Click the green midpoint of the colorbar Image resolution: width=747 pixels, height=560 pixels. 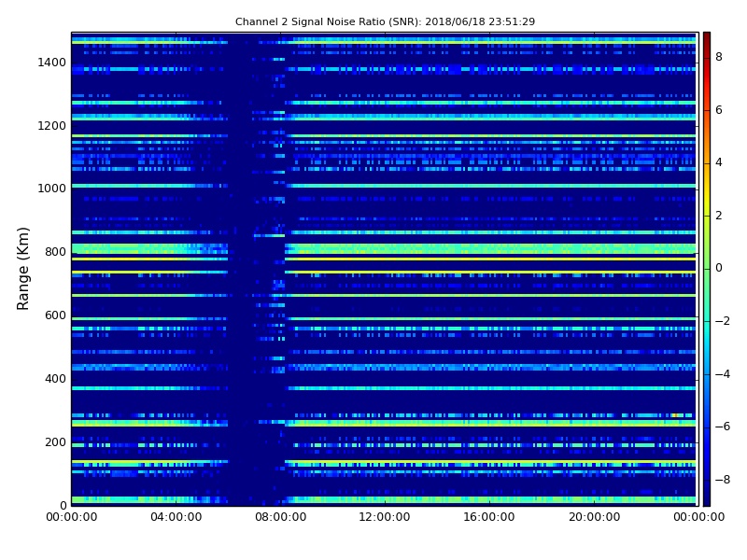coord(707,269)
